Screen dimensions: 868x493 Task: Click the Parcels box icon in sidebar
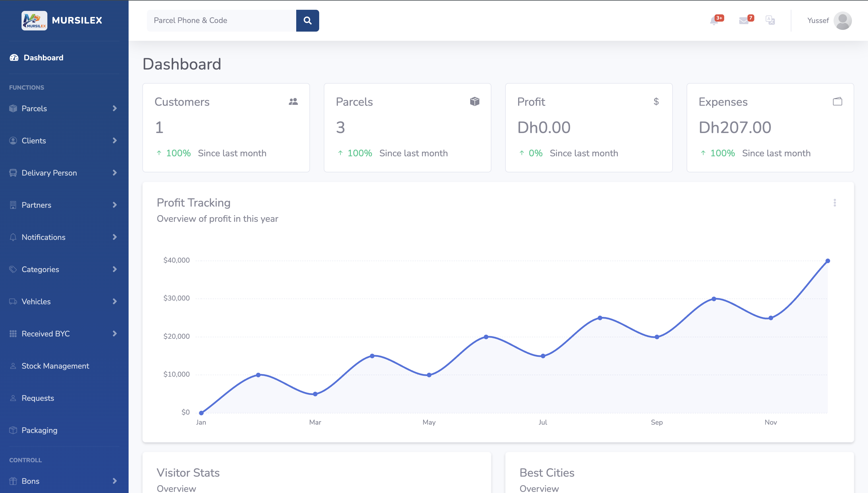click(13, 108)
